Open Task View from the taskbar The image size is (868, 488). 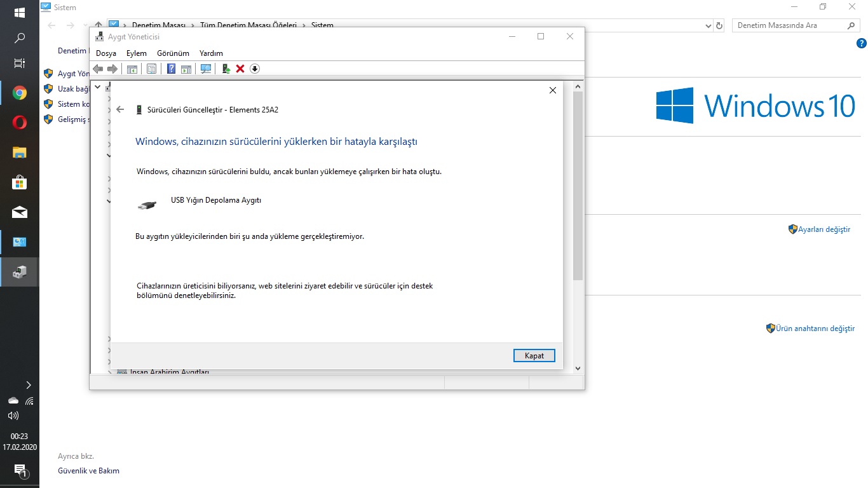[20, 64]
